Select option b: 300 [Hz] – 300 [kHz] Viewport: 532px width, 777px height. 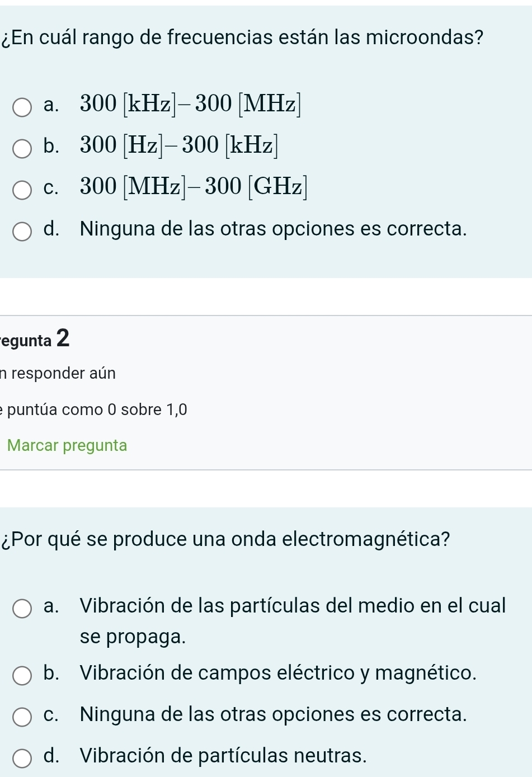click(22, 147)
